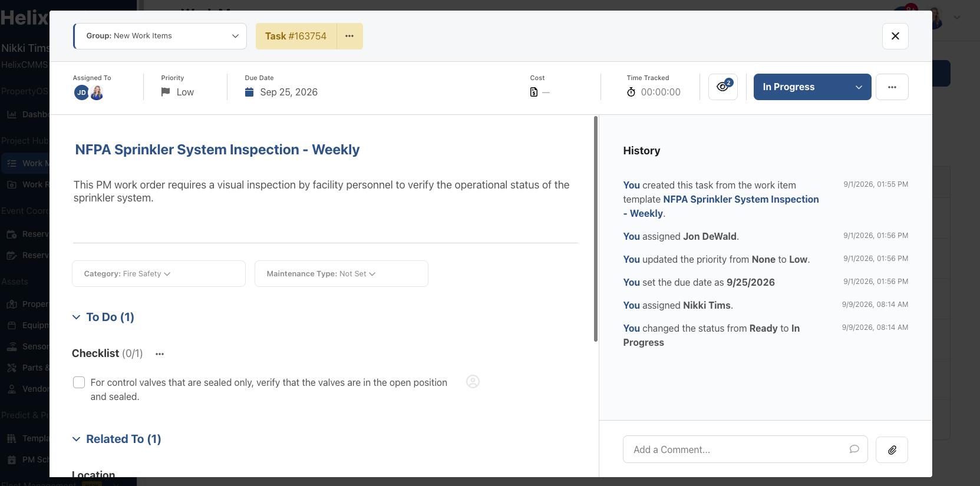
Task: Click the Task #163754 label
Action: tap(296, 36)
